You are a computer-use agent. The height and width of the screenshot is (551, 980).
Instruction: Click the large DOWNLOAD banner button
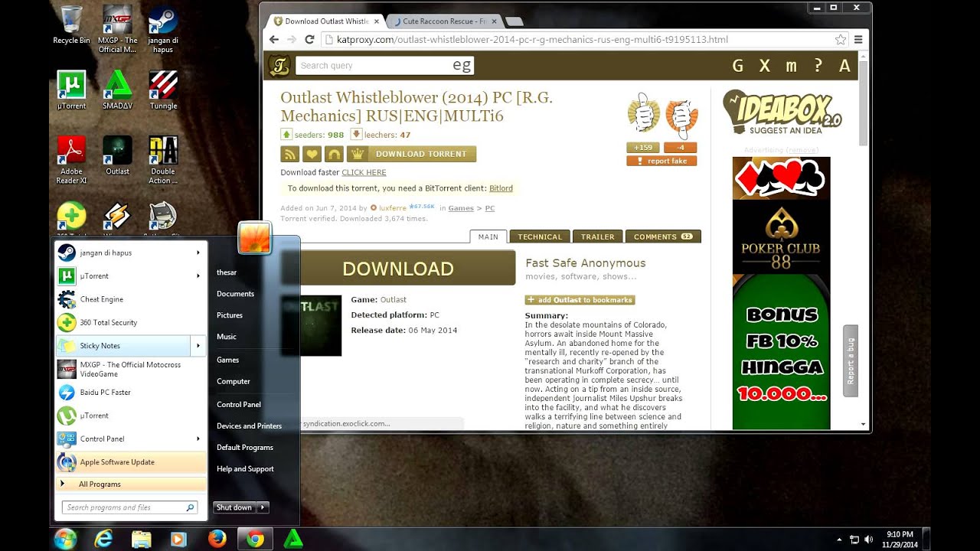tap(398, 269)
